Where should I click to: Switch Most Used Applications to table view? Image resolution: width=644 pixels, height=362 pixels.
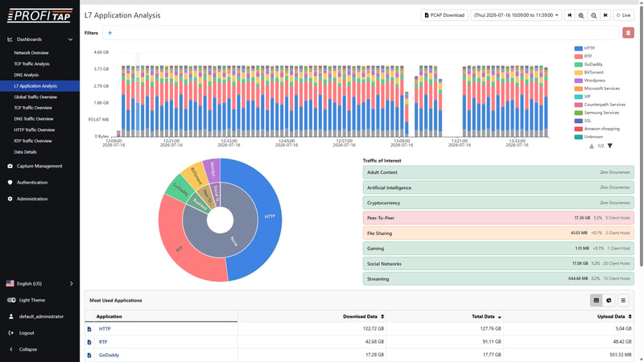pos(596,300)
